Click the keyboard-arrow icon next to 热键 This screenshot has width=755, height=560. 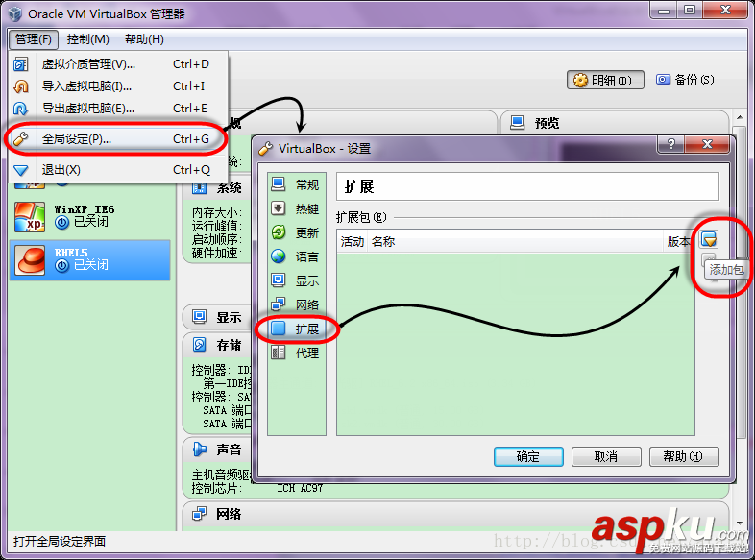click(x=279, y=208)
